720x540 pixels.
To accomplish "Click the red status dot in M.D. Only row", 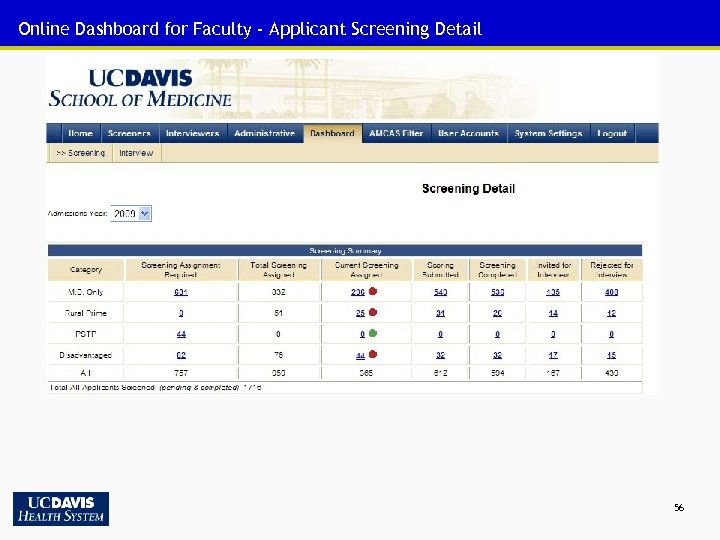I will click(373, 291).
